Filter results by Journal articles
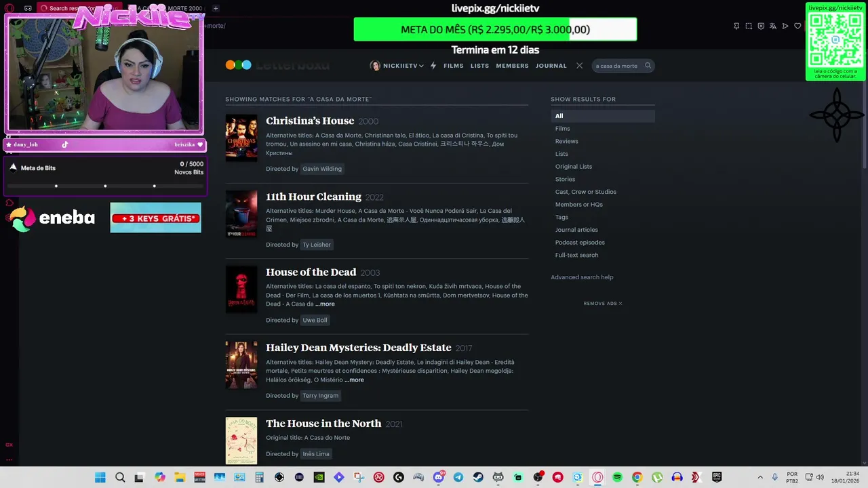868x488 pixels. coord(576,230)
